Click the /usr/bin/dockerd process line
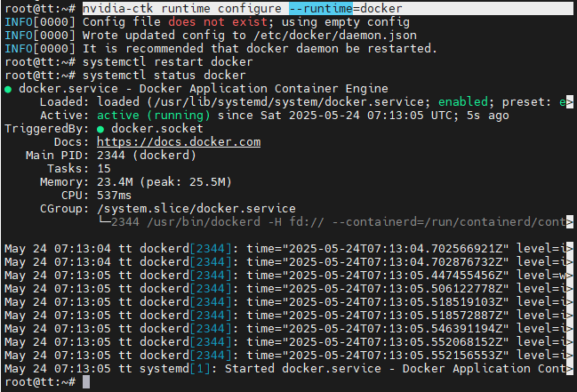Viewport: 577px width, 392px height. 338,222
